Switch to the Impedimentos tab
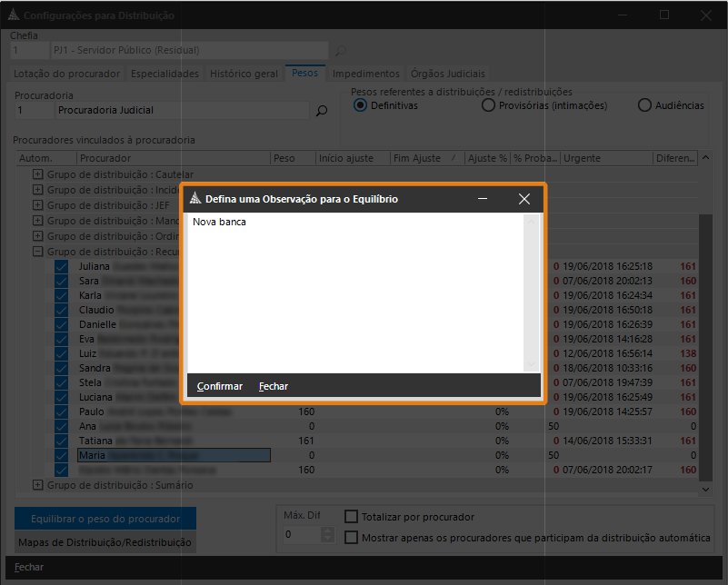This screenshot has height=585, width=728. click(365, 74)
